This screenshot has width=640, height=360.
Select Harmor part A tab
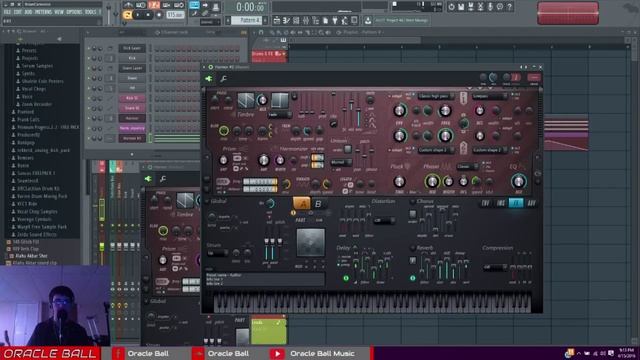[302, 203]
